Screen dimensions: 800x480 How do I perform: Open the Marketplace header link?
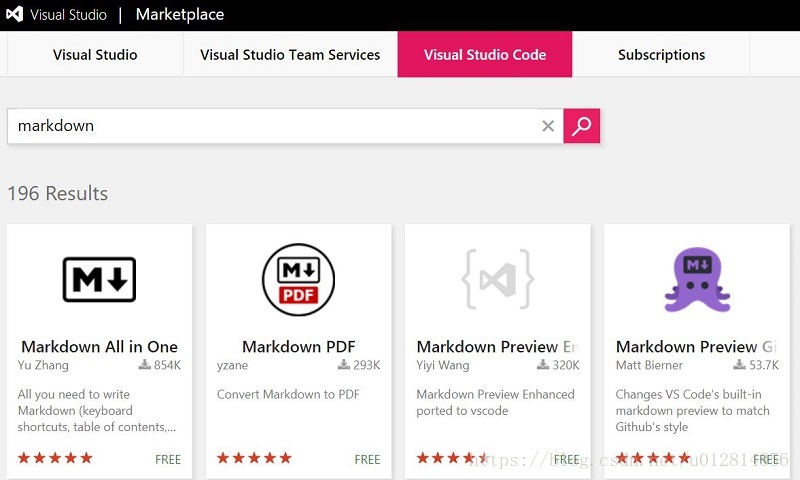(x=180, y=14)
